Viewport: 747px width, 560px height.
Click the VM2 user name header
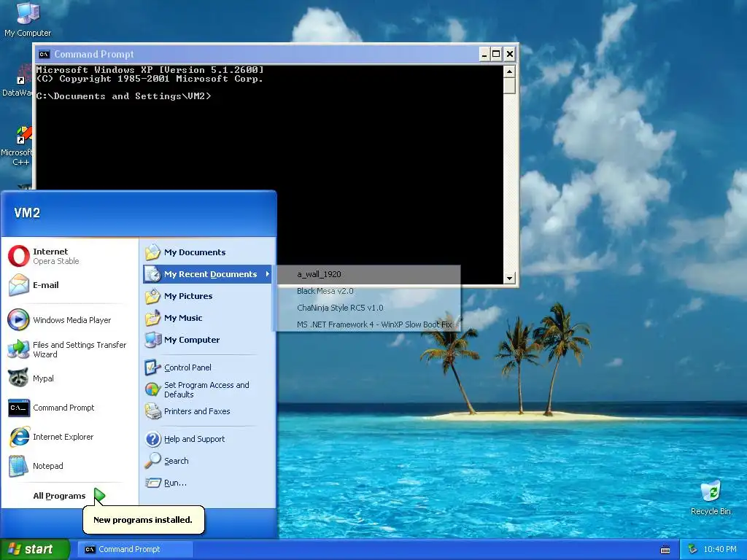point(27,213)
